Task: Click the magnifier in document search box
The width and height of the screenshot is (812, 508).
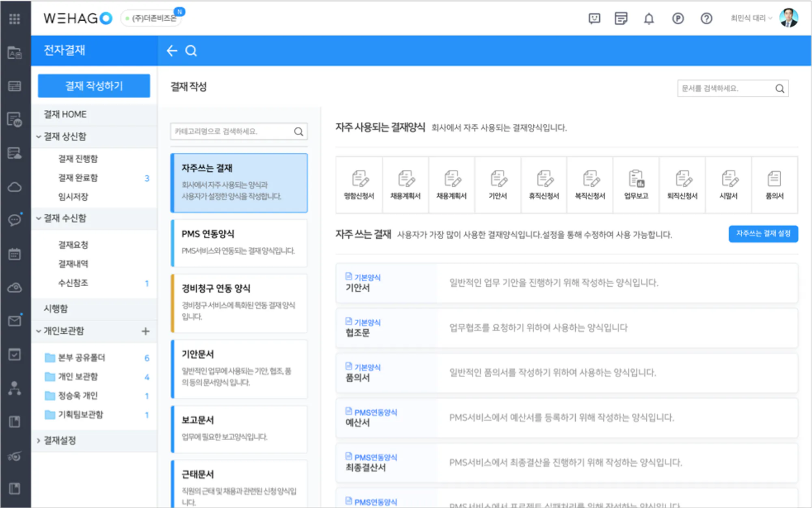Action: click(x=780, y=89)
